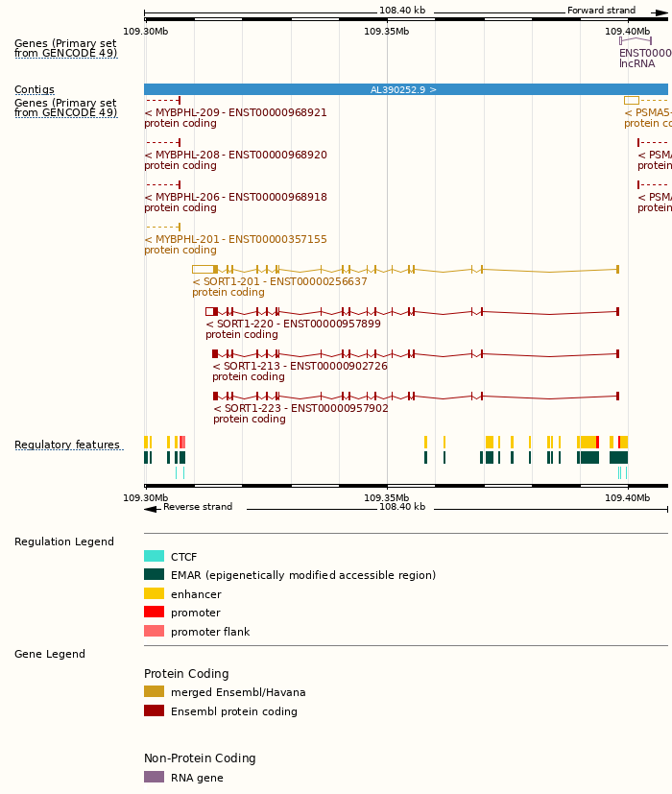Select the blue AL390252.9 contig bar

click(x=403, y=90)
